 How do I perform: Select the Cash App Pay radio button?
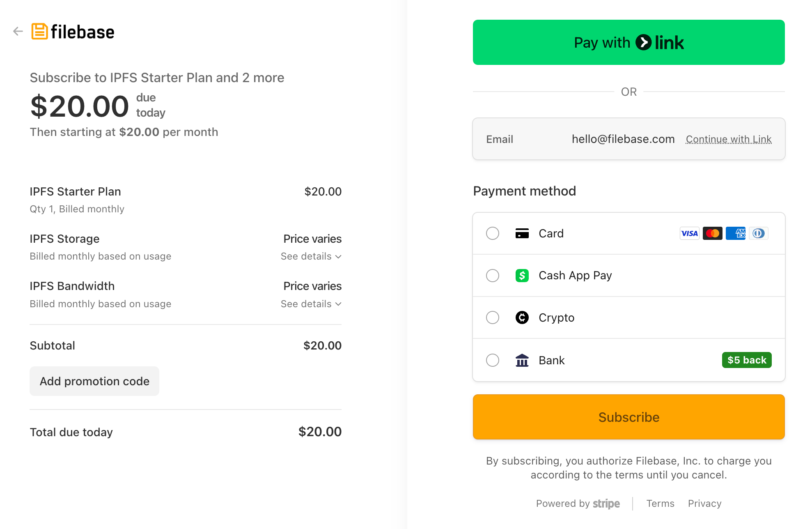[x=492, y=275]
